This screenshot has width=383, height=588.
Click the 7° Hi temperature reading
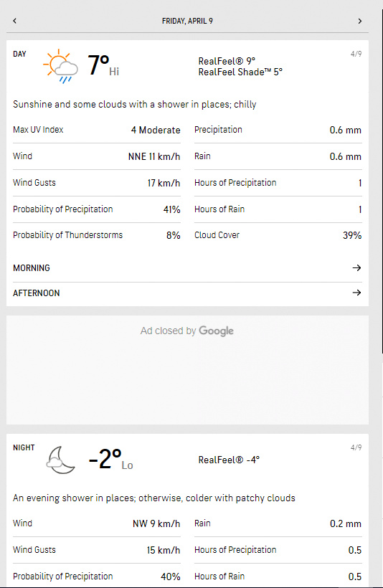point(103,66)
